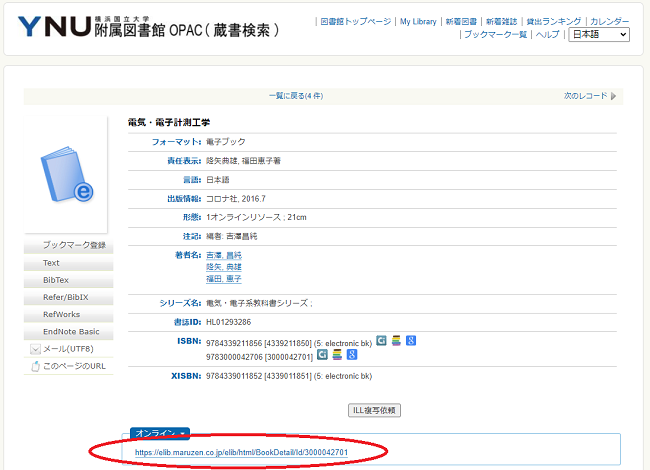This screenshot has width=650, height=470.
Task: Open 新着図書 in the header menu
Action: [x=461, y=22]
